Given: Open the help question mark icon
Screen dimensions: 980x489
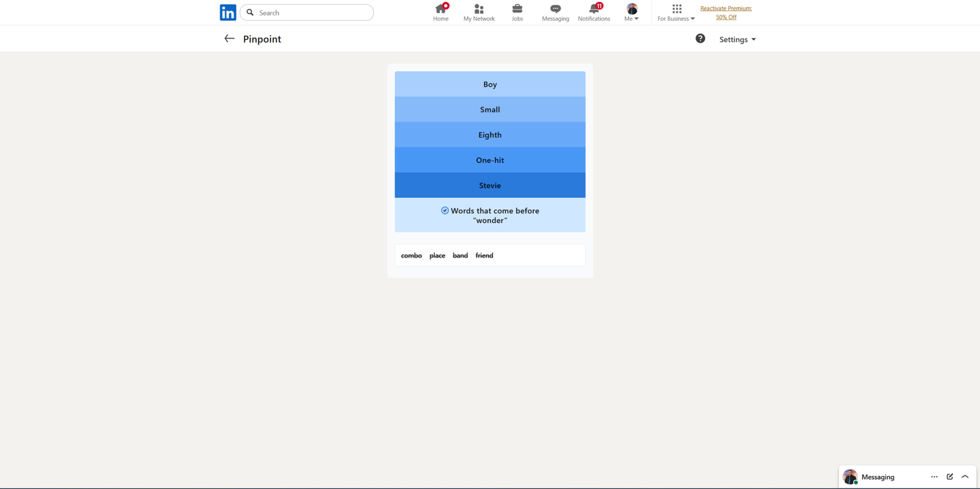Looking at the screenshot, I should tap(700, 39).
